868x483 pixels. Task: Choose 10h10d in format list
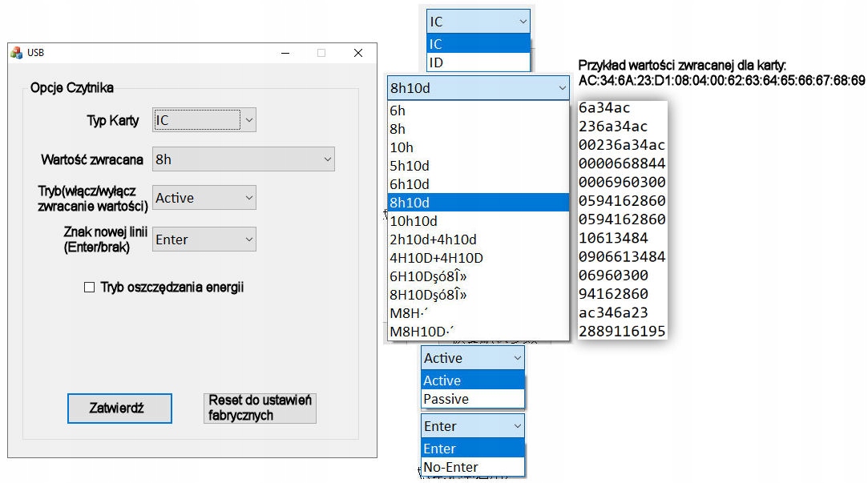(478, 221)
